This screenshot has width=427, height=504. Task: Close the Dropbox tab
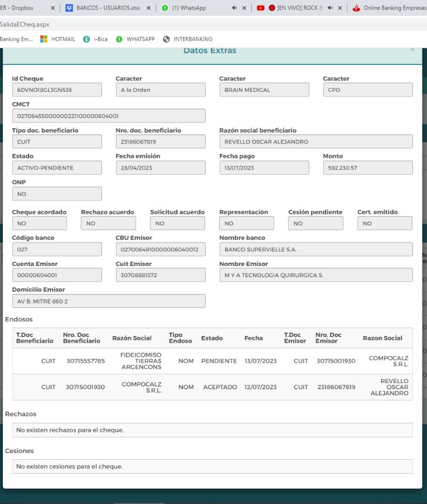click(x=53, y=8)
